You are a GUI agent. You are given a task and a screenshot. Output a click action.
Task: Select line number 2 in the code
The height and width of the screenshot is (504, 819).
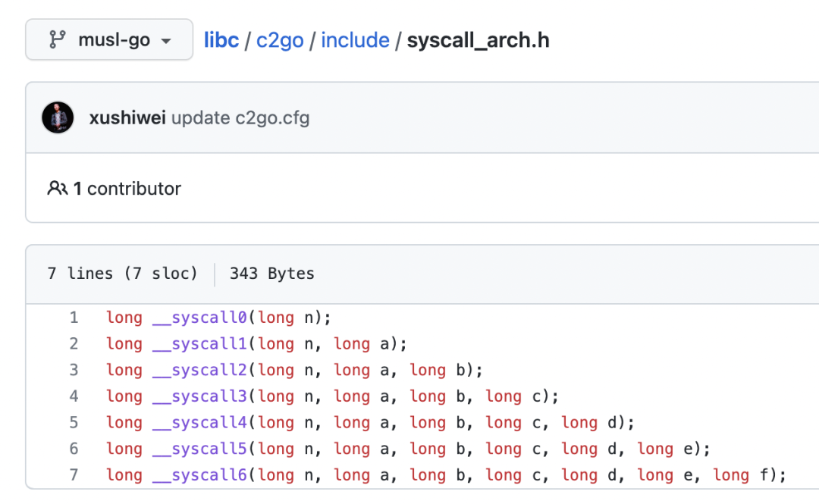[x=74, y=343]
